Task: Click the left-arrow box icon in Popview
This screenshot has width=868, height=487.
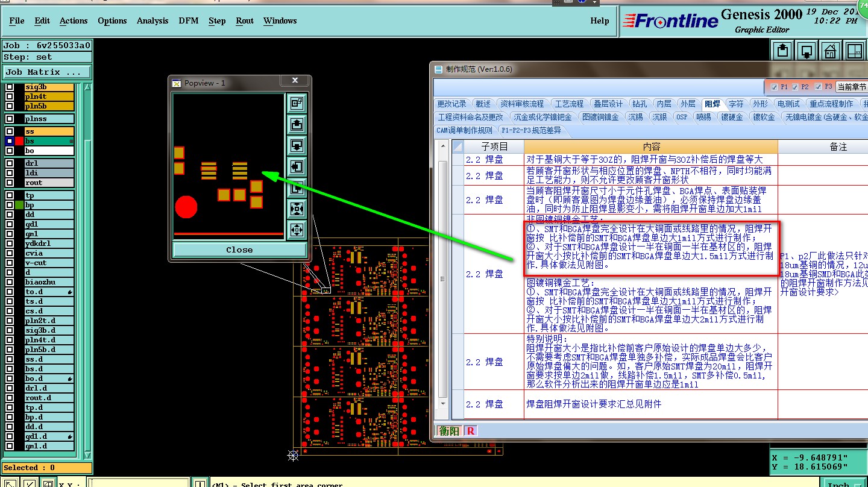Action: coord(297,166)
